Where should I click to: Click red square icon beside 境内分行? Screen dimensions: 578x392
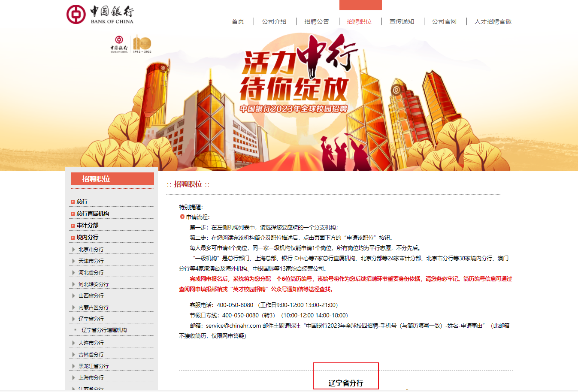tap(73, 238)
